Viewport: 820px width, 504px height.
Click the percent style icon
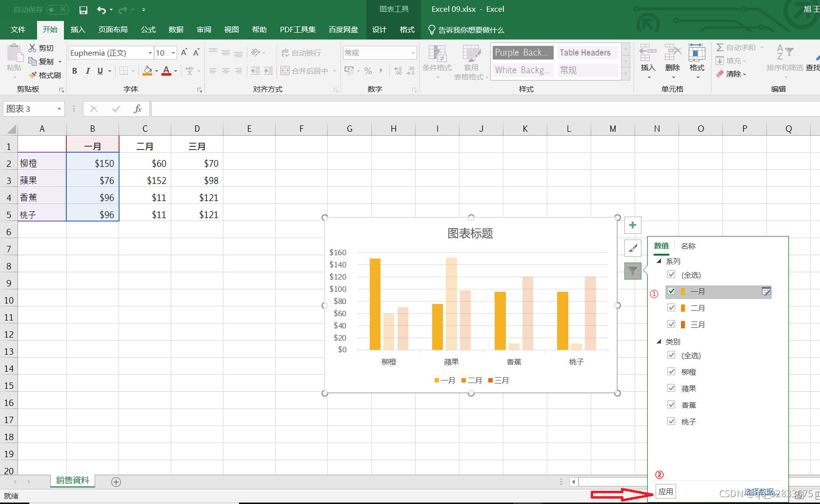368,71
